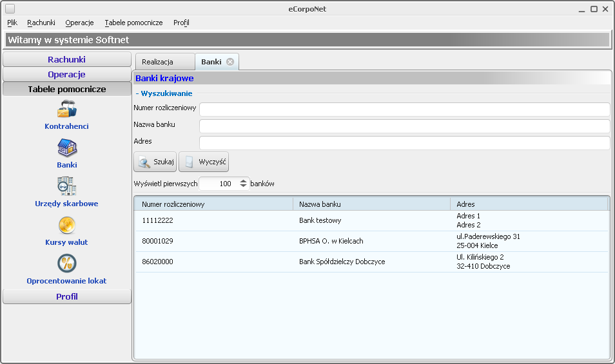Minimize the eCorpoNet window
This screenshot has width=615, height=364.
581,10
